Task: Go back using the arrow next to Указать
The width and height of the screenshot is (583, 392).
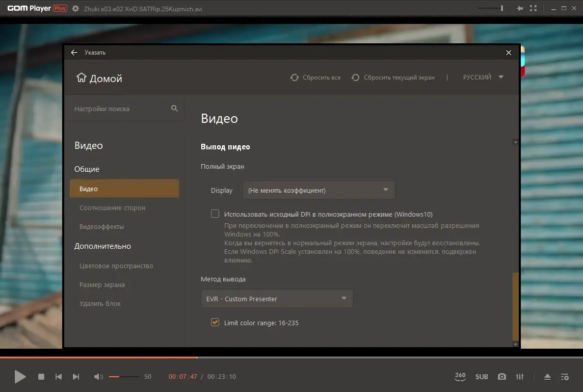Action: [x=74, y=53]
